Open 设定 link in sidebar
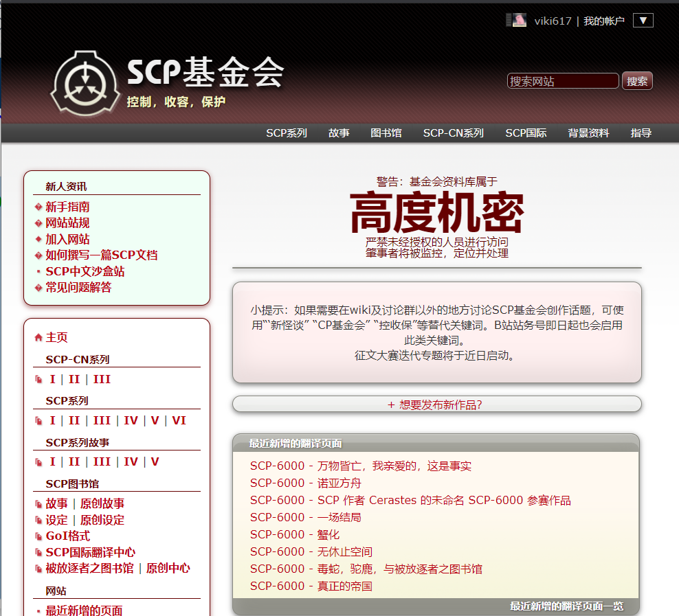 57,520
